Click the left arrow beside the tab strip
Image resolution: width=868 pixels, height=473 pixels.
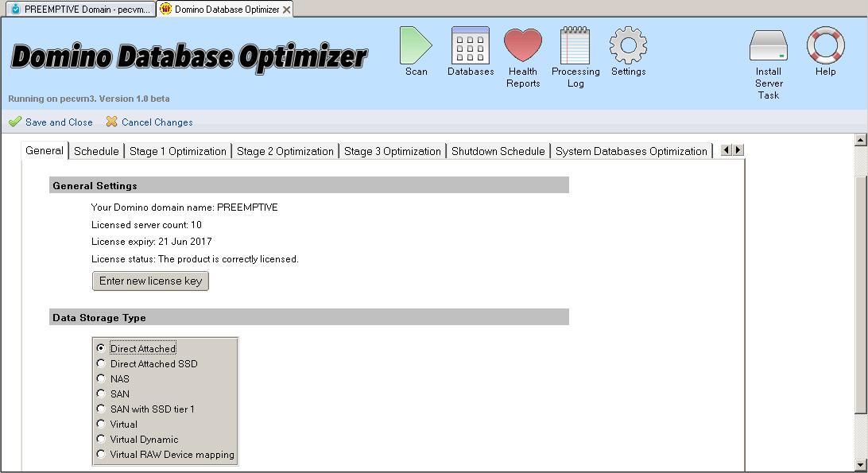726,149
